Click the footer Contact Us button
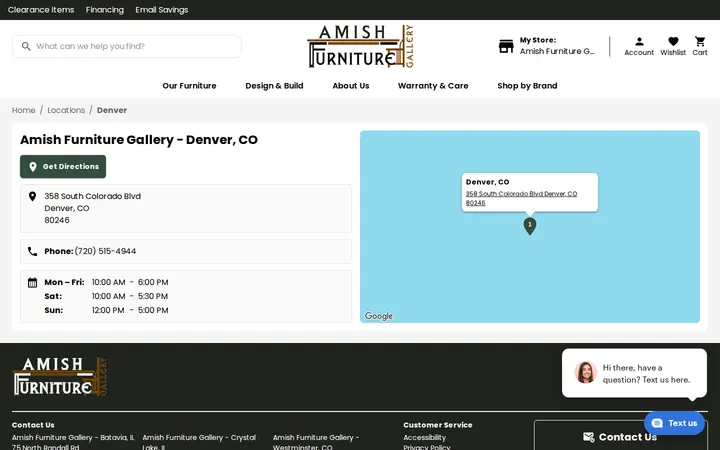This screenshot has height=450, width=720. [620, 437]
